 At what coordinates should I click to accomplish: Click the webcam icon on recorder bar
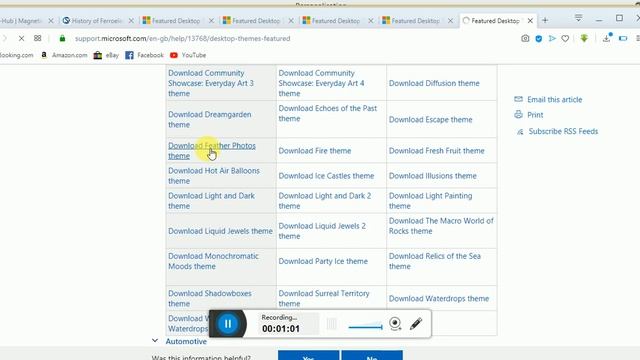point(395,324)
